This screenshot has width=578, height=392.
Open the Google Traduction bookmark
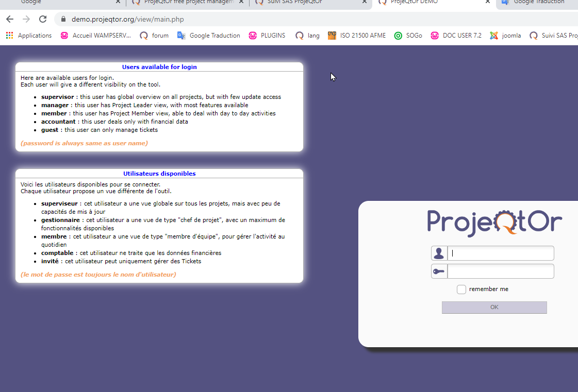pyautogui.click(x=209, y=36)
